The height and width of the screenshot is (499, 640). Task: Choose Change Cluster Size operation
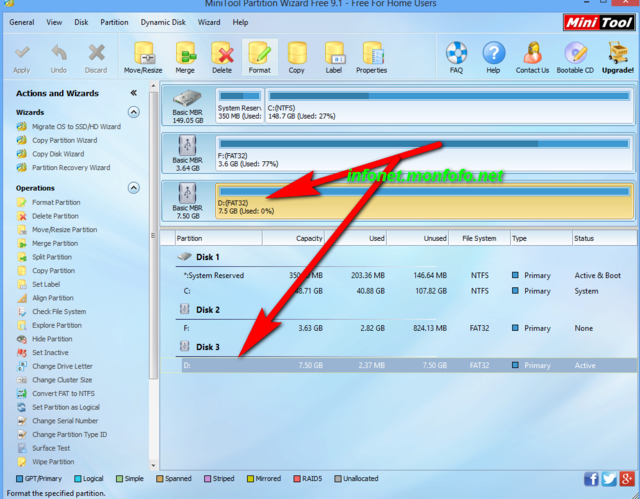tap(62, 380)
